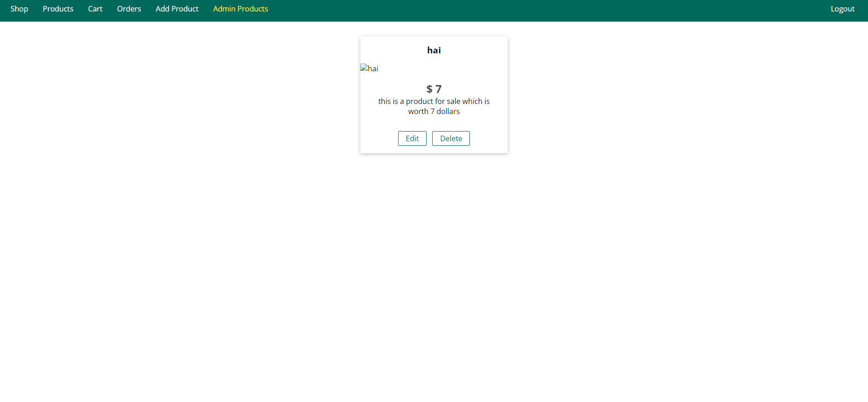
Task: Click the "hai" image alt text
Action: (x=373, y=69)
